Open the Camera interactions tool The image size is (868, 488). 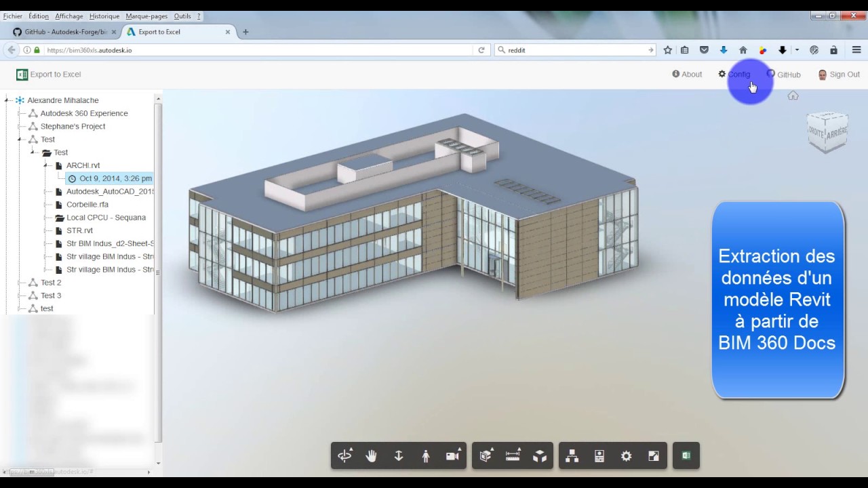tap(453, 456)
